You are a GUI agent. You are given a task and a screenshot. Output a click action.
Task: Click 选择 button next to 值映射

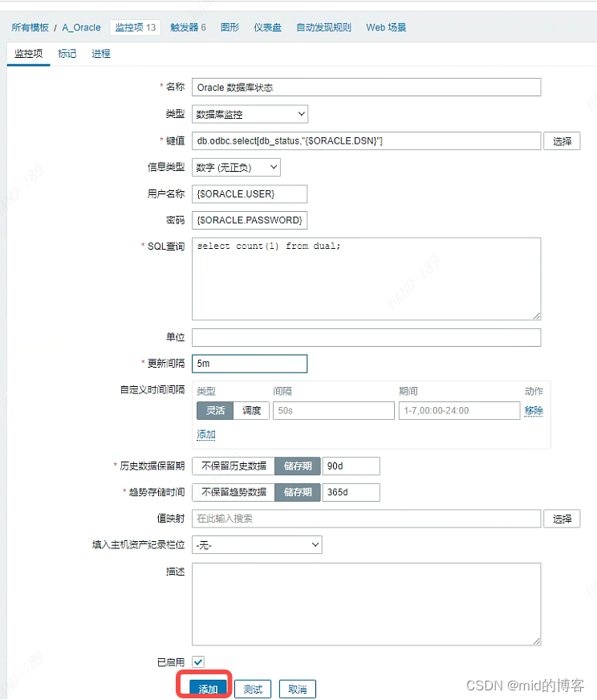562,519
